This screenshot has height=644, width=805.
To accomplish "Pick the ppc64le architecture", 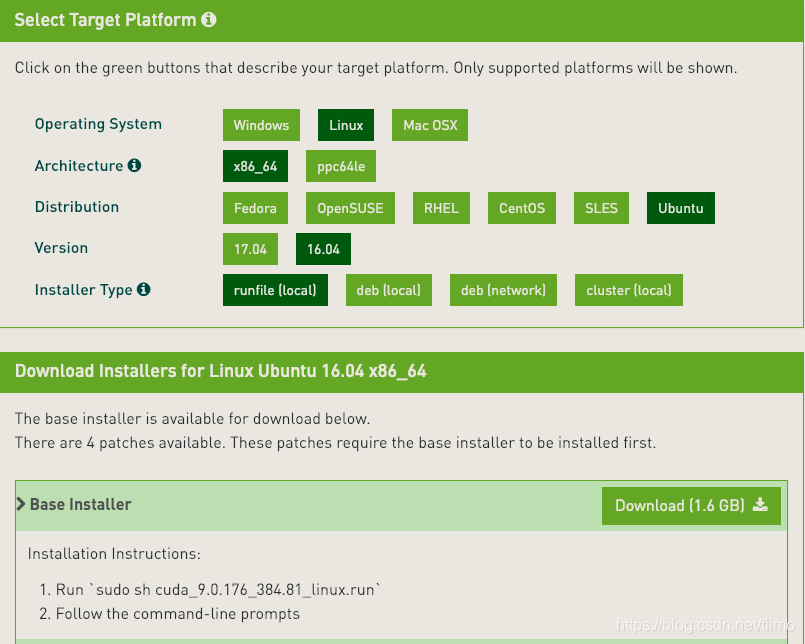I will click(341, 166).
